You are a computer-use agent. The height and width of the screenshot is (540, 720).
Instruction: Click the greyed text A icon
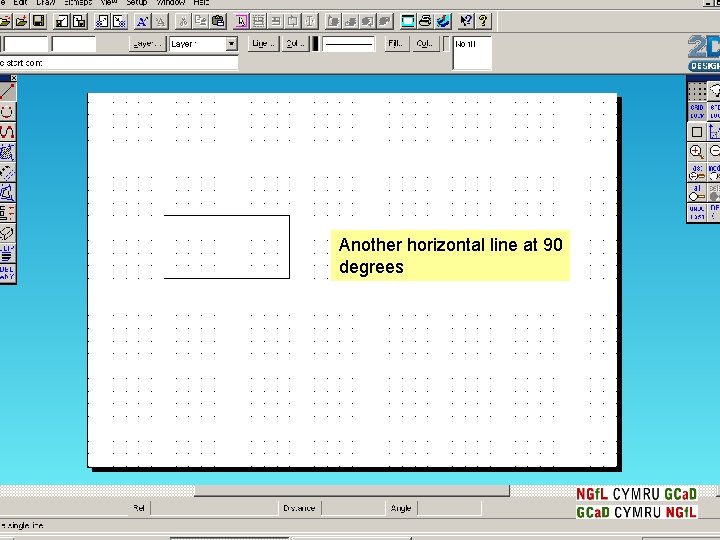[x=160, y=21]
